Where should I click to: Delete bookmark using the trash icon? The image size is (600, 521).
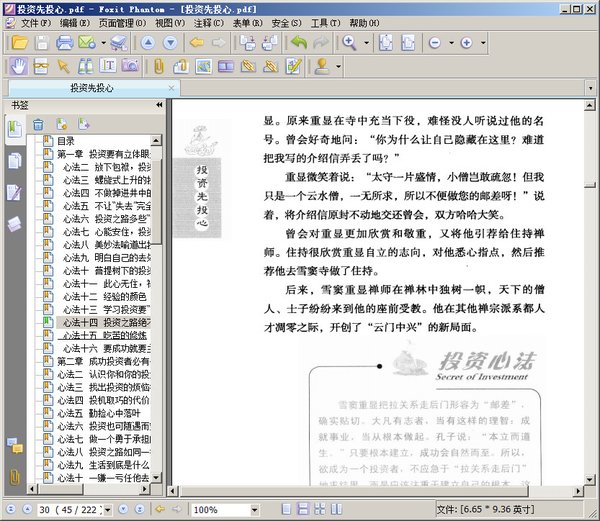[38, 125]
